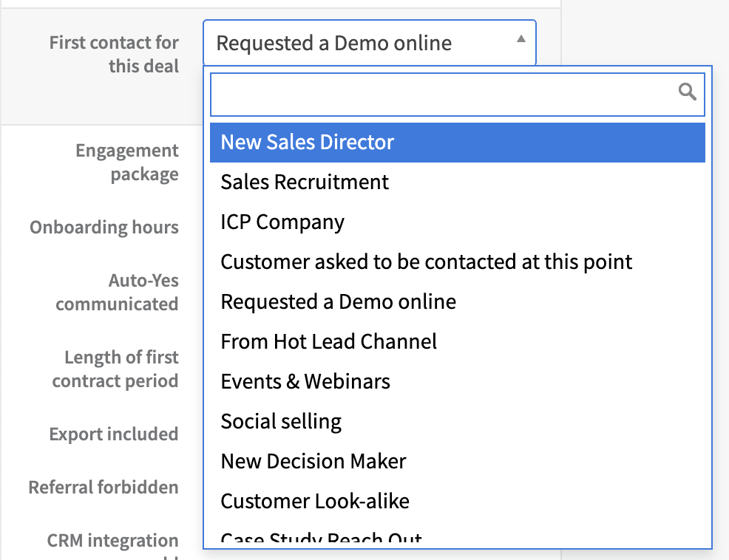Screen dimensions: 729x560
Task: Click the First contact for this deal label
Action: point(114,55)
